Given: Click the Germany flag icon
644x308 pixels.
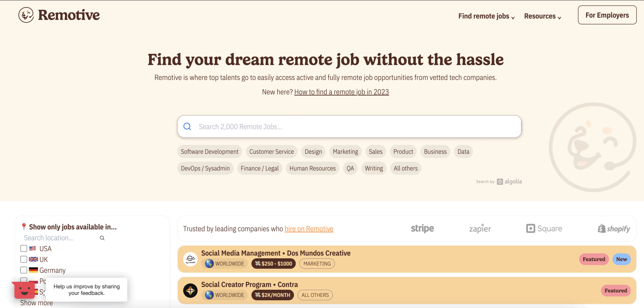Looking at the screenshot, I should tap(33, 270).
